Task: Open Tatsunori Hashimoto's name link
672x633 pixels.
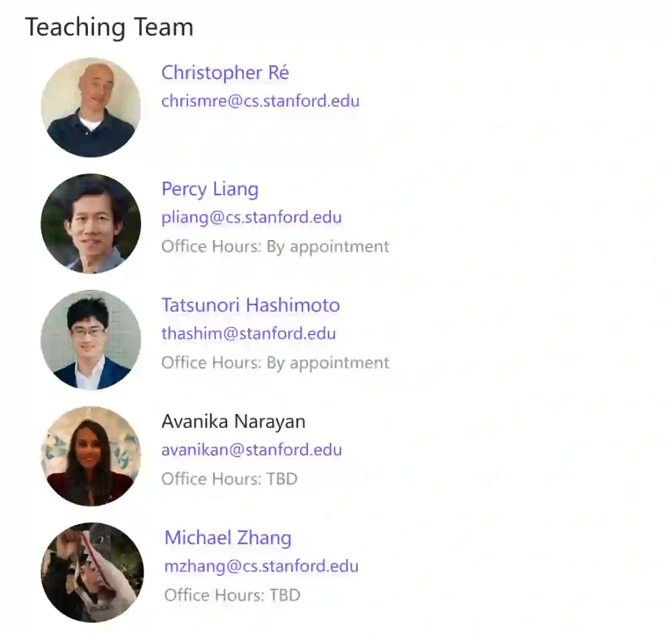Action: [251, 305]
